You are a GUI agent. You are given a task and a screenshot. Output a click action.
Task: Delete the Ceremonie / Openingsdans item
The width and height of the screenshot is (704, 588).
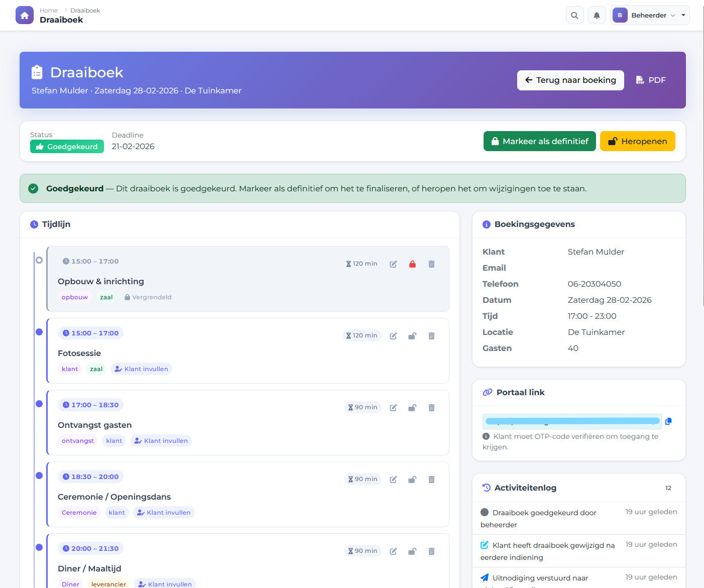pyautogui.click(x=431, y=480)
